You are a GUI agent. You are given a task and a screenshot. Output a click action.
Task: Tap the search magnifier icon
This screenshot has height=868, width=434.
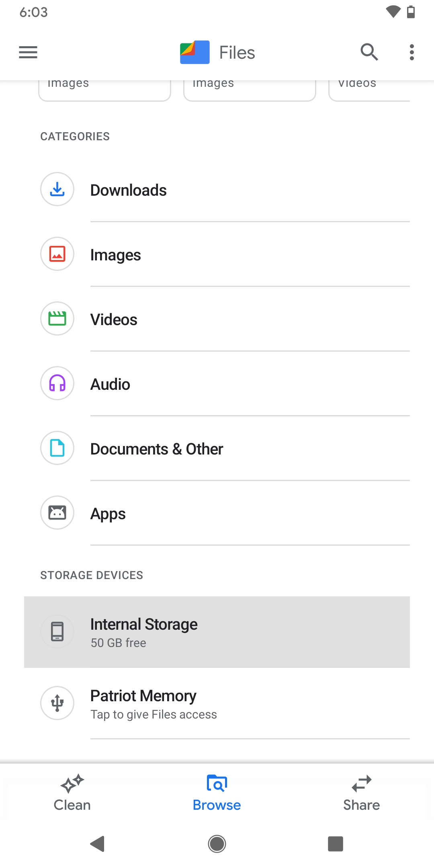tap(369, 52)
